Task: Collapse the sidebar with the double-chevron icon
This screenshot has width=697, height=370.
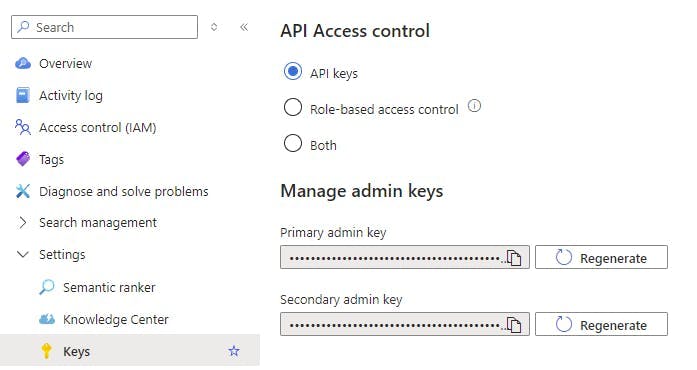Action: tap(244, 27)
